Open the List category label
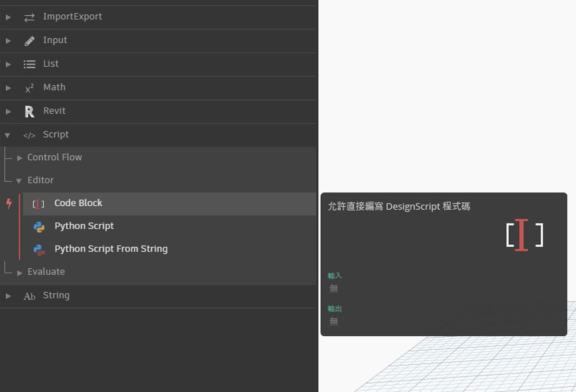The width and height of the screenshot is (576, 392). 51,63
